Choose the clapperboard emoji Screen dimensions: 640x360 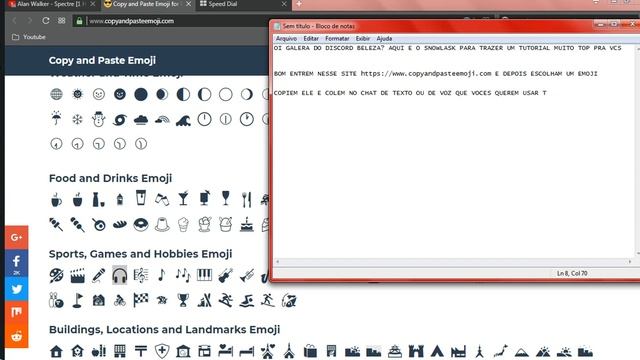tap(78, 276)
